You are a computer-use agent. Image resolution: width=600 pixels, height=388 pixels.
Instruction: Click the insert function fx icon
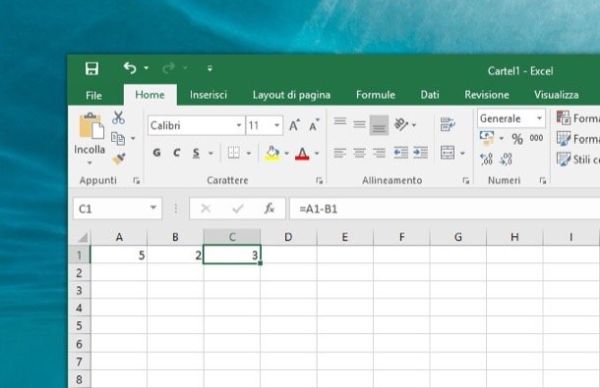pyautogui.click(x=269, y=209)
